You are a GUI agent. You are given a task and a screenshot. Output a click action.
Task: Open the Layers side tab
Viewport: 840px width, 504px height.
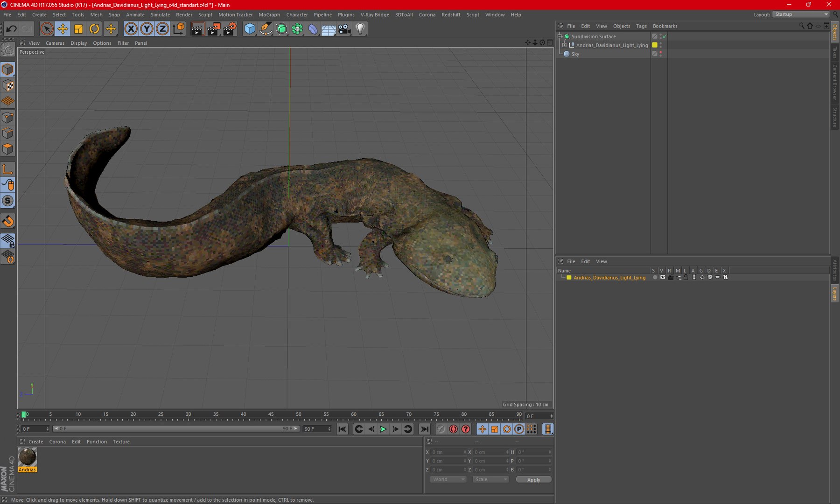pyautogui.click(x=835, y=294)
